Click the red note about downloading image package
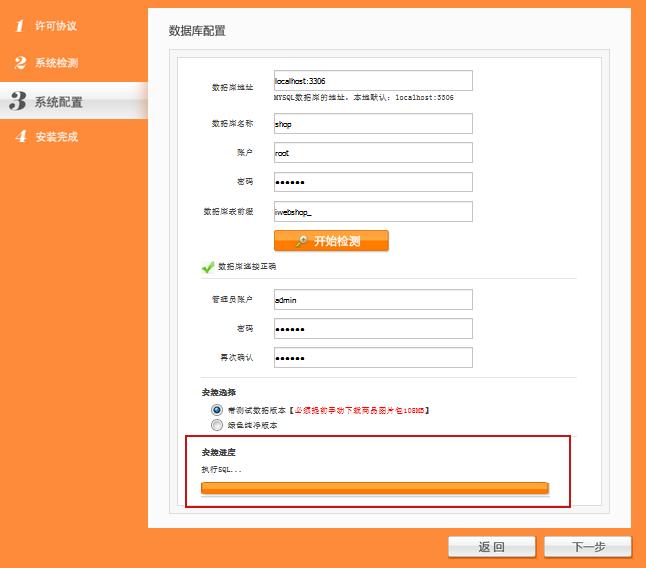The width and height of the screenshot is (646, 568). [x=359, y=410]
